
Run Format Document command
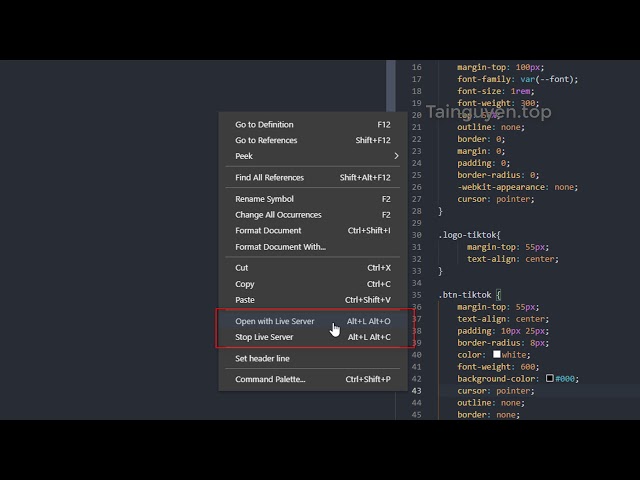pos(313,230)
